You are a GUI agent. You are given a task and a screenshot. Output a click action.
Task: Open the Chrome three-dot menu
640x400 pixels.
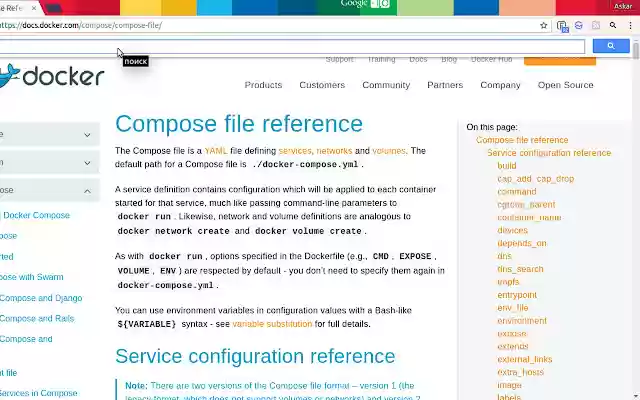pyautogui.click(x=630, y=25)
